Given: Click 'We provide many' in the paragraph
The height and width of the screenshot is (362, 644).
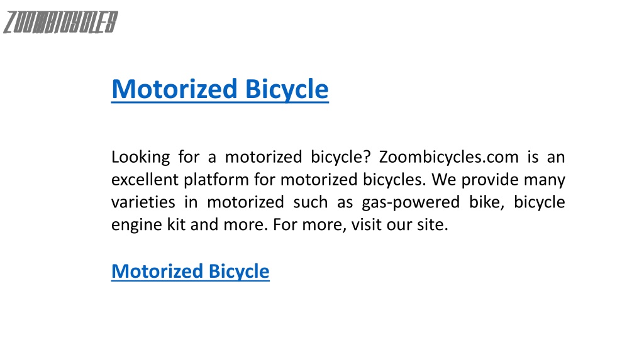Looking at the screenshot, I should [498, 180].
